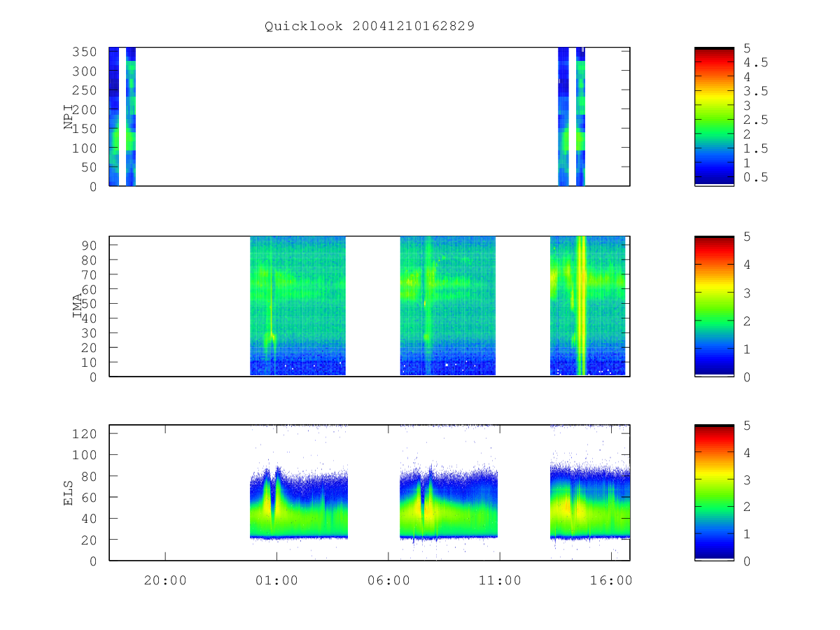The height and width of the screenshot is (630, 840).
Task: Click the 0 label on ELS color bar
Action: [747, 561]
